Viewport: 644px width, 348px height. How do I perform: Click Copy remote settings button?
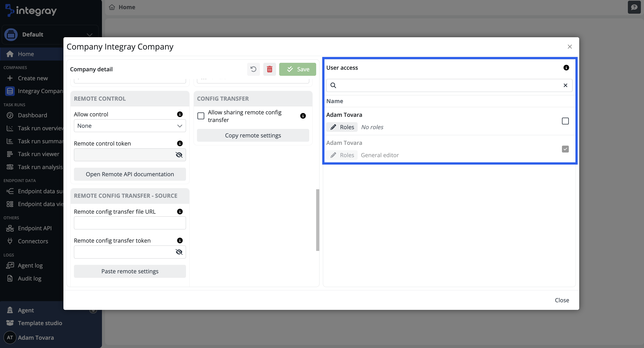tap(253, 136)
